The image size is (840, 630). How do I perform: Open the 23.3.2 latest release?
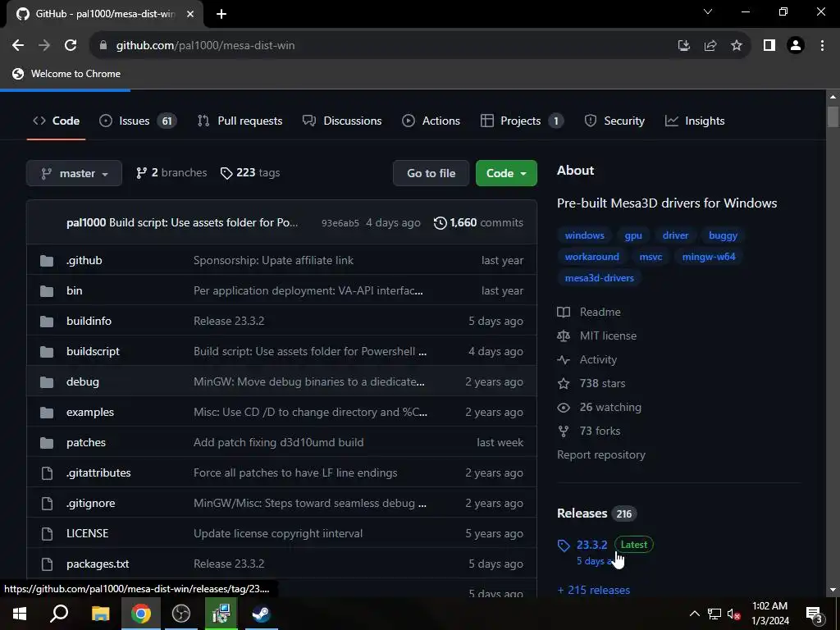point(592,545)
